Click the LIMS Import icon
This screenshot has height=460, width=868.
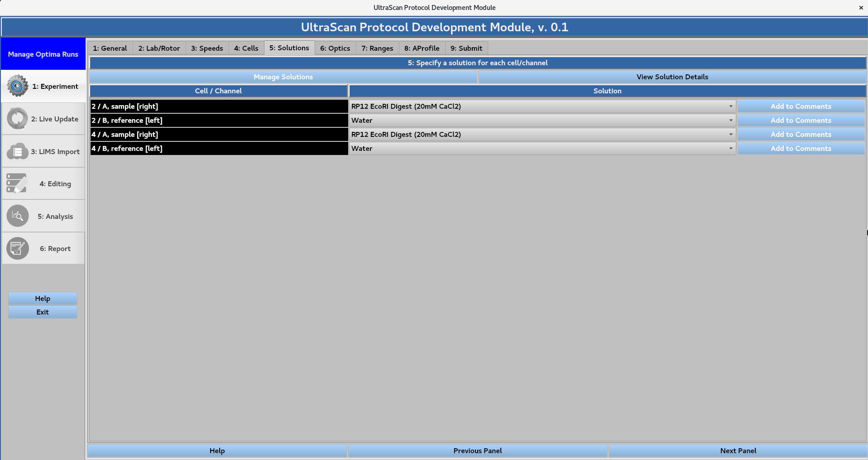tap(17, 151)
